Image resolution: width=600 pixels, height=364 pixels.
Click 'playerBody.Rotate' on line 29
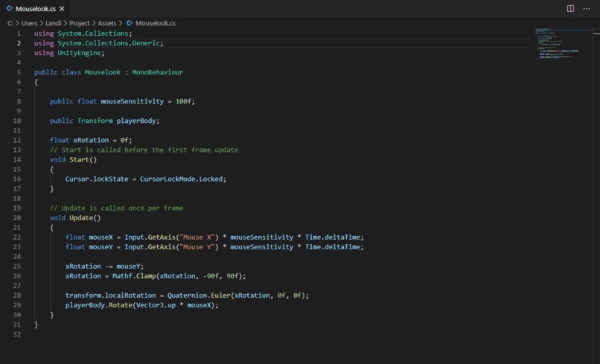coord(99,305)
